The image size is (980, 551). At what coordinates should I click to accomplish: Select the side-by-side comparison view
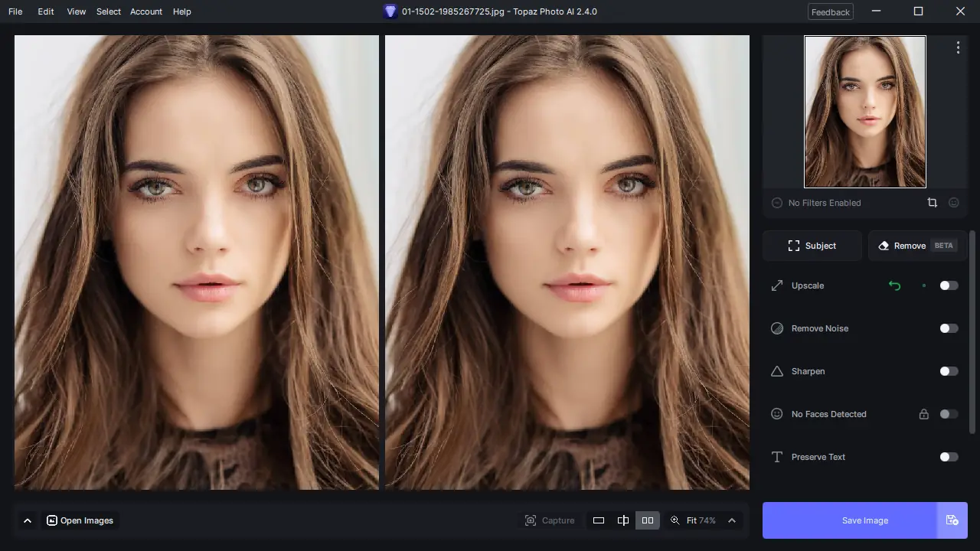pyautogui.click(x=648, y=520)
